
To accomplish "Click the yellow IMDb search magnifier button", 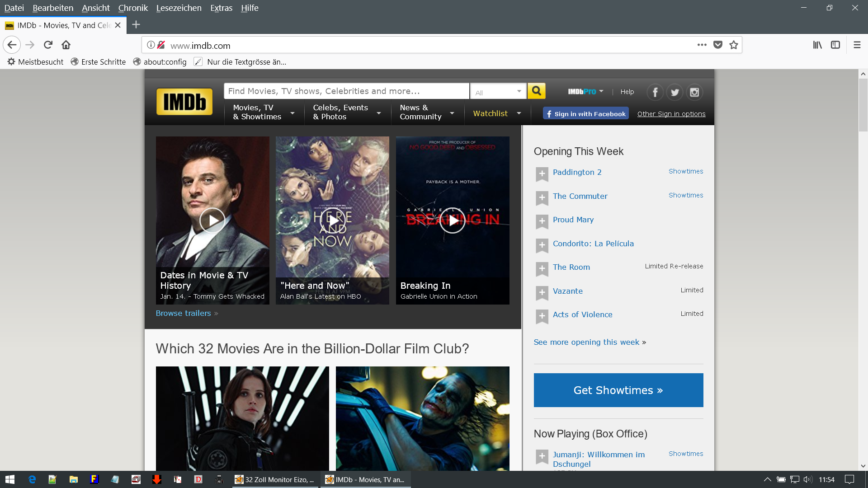I will tap(536, 91).
